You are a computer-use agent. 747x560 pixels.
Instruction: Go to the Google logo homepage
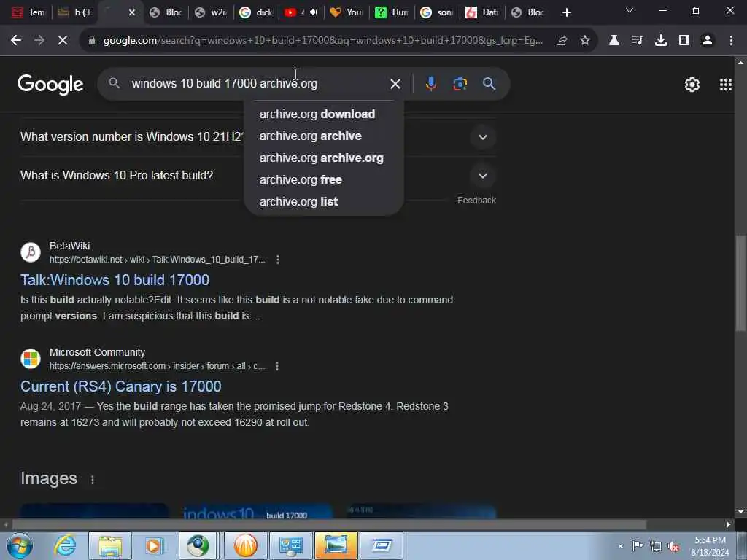point(50,85)
